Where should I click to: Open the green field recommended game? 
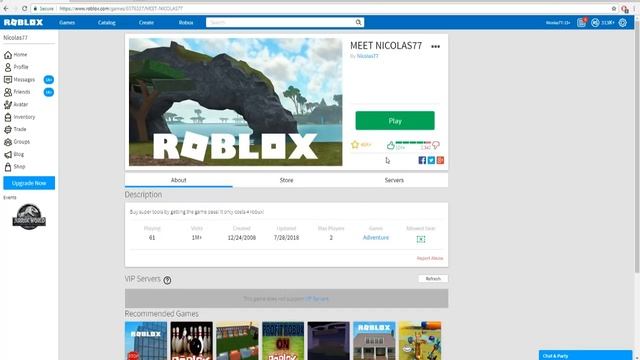click(237, 341)
